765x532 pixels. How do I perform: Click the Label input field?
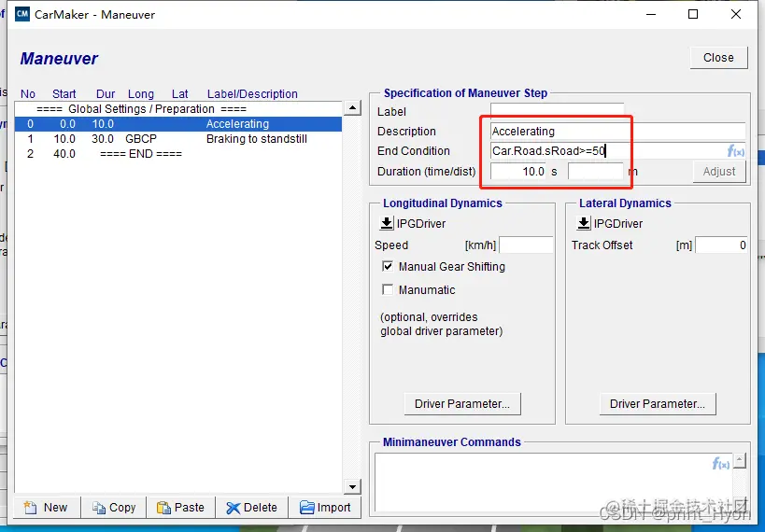(557, 112)
